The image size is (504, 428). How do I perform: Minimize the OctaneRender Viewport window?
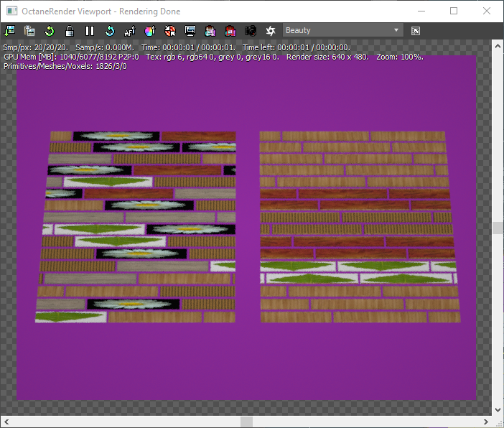[x=421, y=11]
